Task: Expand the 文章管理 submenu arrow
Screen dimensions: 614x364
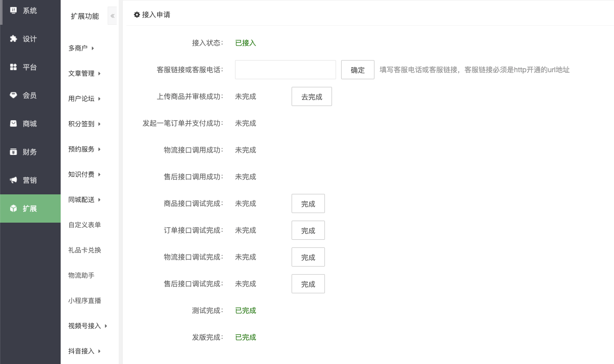Action: [100, 74]
